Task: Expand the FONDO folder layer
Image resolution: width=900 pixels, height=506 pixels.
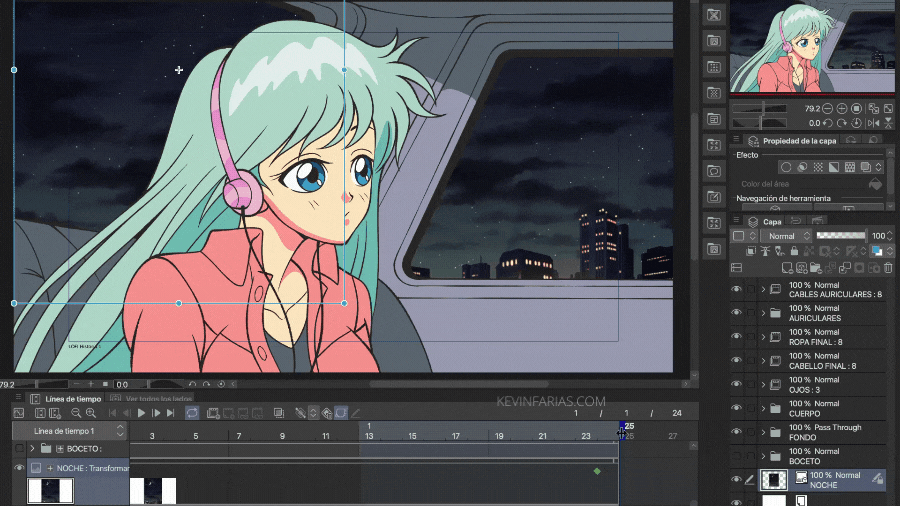Action: click(x=763, y=432)
